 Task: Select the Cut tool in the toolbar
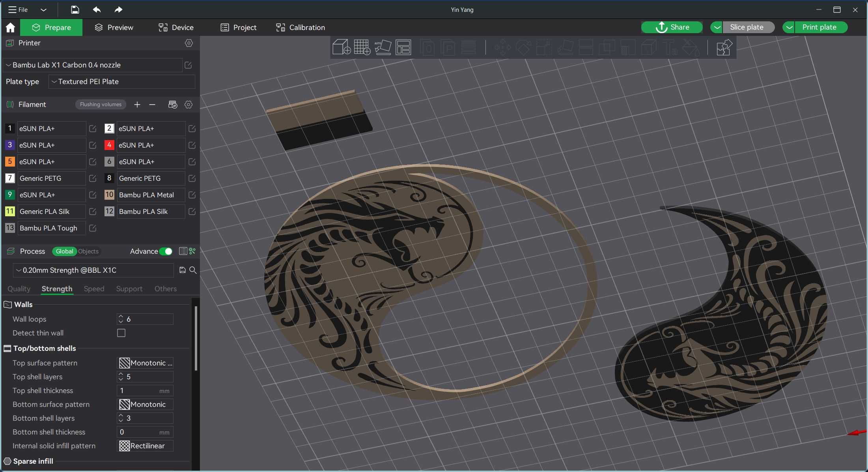click(x=586, y=48)
